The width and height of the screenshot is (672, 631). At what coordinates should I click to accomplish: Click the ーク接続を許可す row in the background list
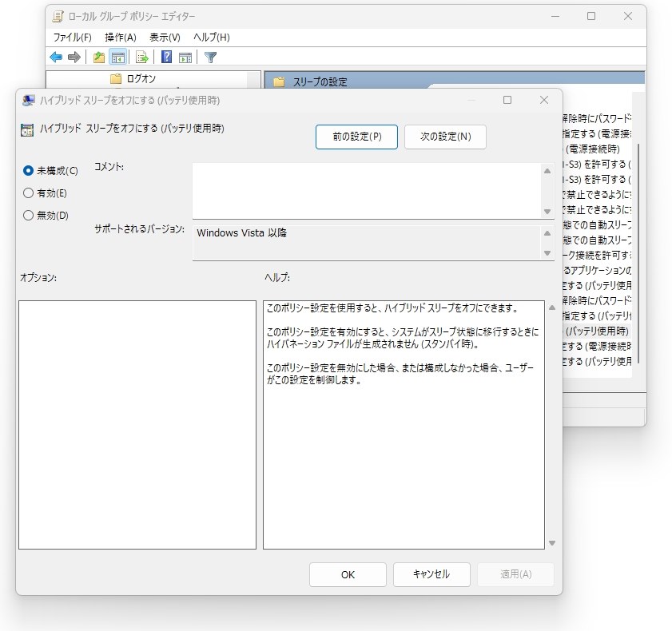point(597,256)
